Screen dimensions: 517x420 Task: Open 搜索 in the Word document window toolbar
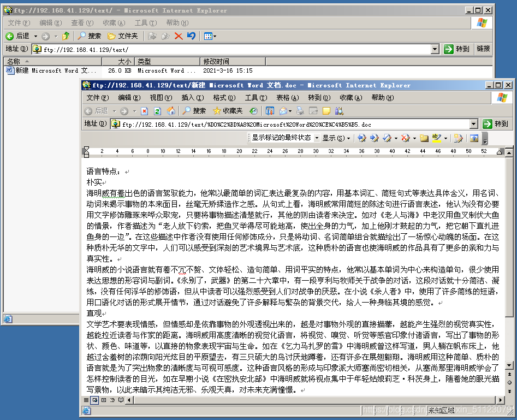[x=194, y=111]
